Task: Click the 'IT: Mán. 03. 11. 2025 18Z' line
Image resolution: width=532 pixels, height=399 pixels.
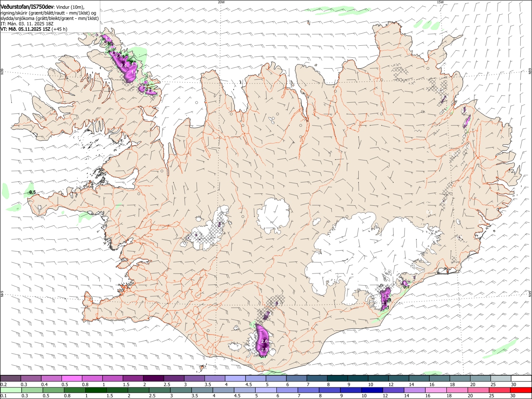Action: [x=27, y=24]
